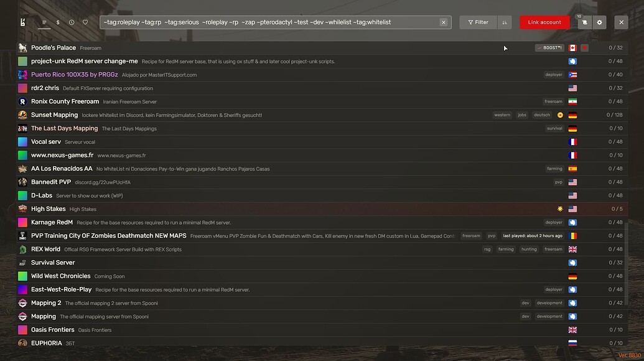
Task: Open the notifications icon with badge
Action: tap(584, 22)
